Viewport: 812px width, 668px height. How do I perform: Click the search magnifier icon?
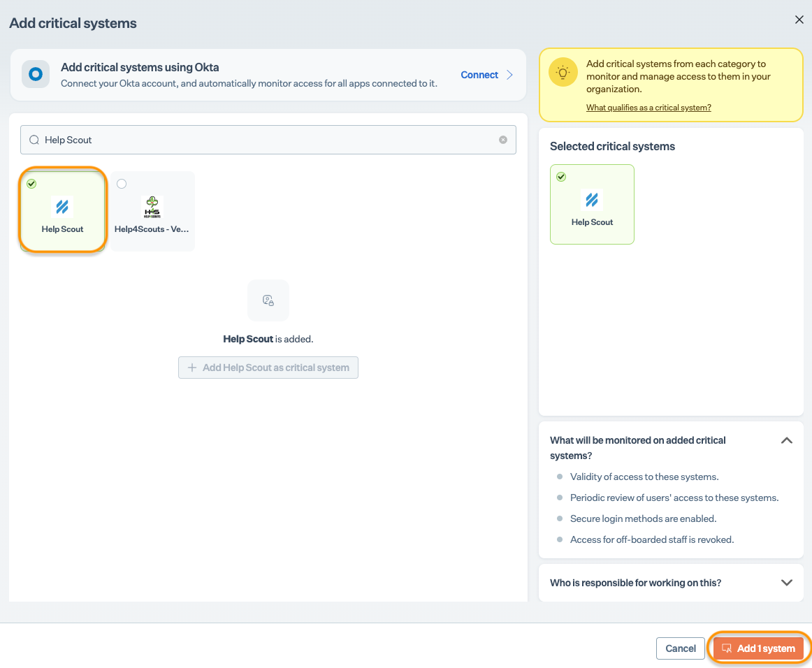[34, 140]
